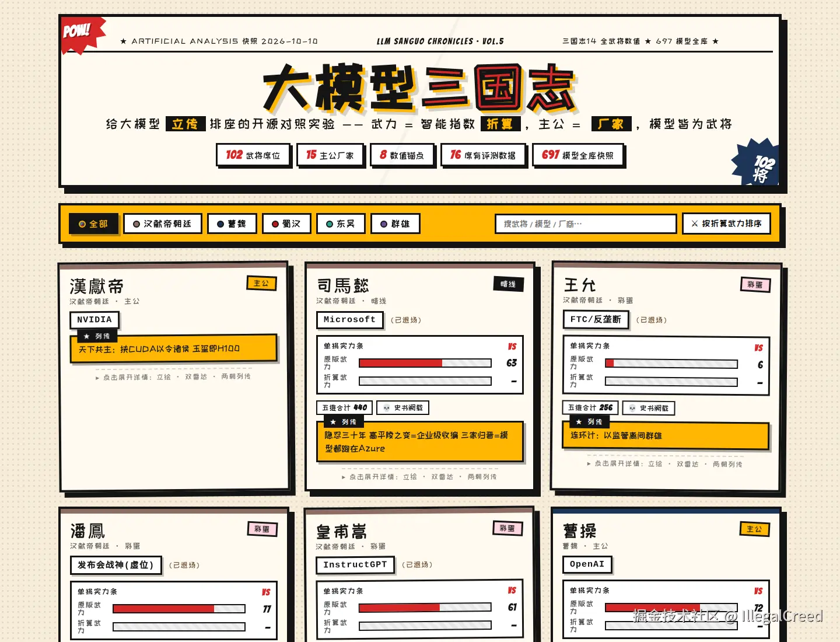Click the NVIDIA vendor tag on 漢獻帝 card

pos(94,320)
